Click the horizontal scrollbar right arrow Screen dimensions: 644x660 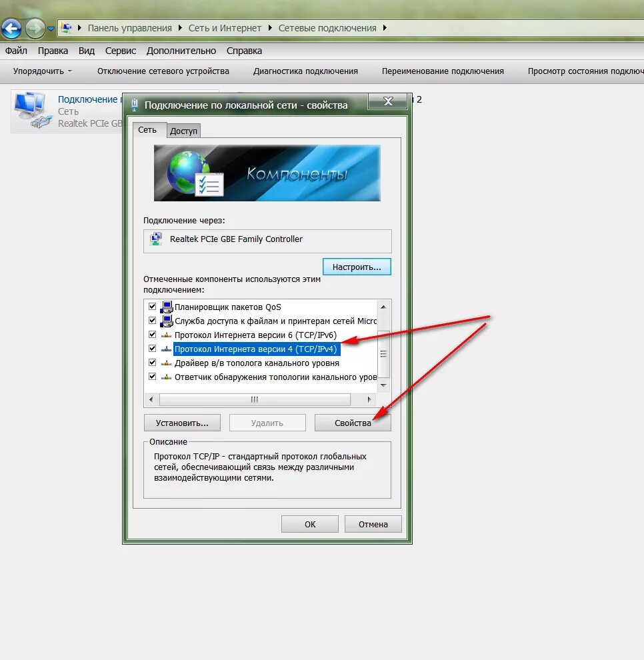[x=369, y=399]
